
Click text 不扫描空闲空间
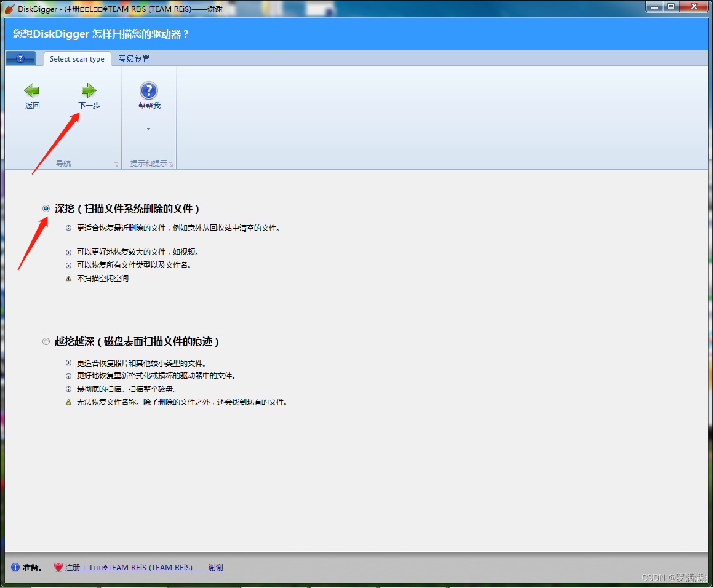[103, 278]
